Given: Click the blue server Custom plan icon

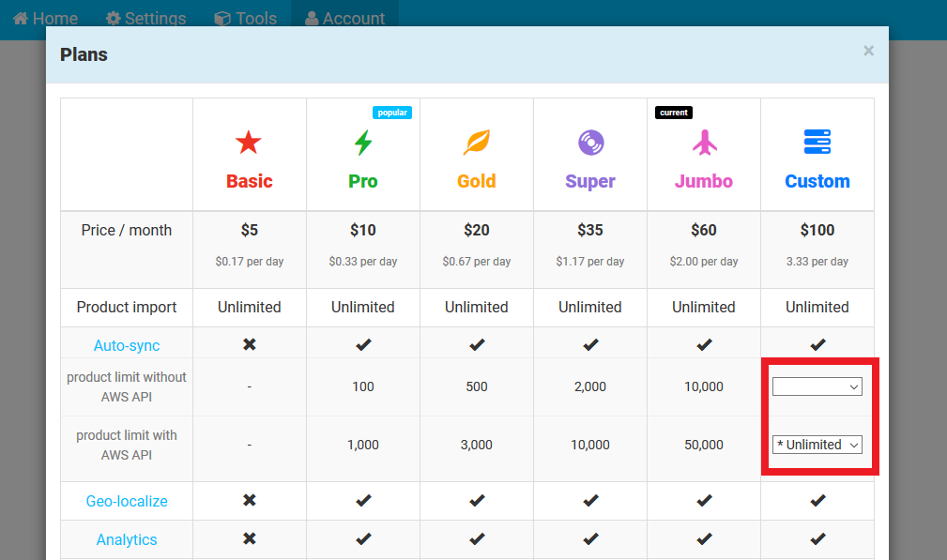Looking at the screenshot, I should click(x=817, y=142).
